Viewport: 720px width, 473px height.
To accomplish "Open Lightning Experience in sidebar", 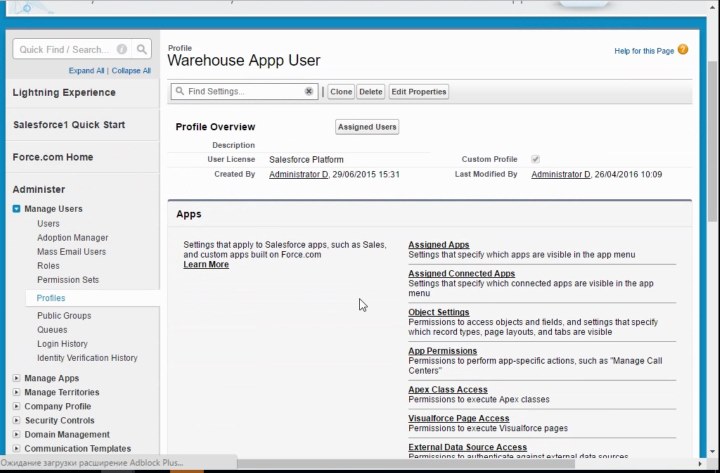I will click(64, 92).
